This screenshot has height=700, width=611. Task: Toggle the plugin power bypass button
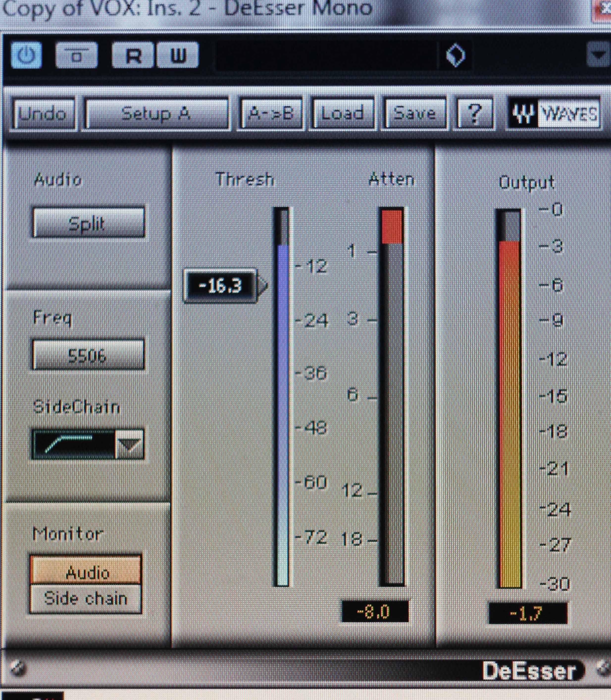click(x=26, y=55)
